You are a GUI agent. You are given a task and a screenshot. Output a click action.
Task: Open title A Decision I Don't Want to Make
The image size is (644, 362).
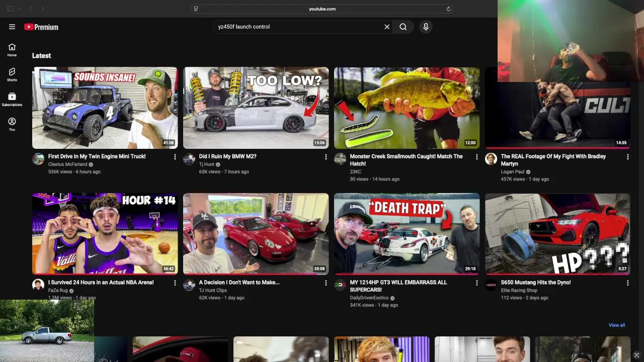tap(239, 283)
